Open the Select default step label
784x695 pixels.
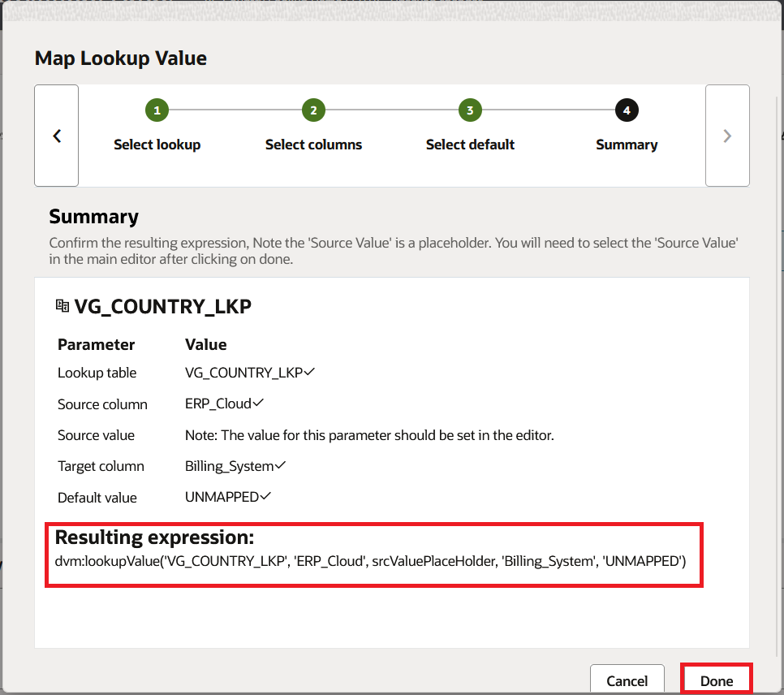click(470, 145)
